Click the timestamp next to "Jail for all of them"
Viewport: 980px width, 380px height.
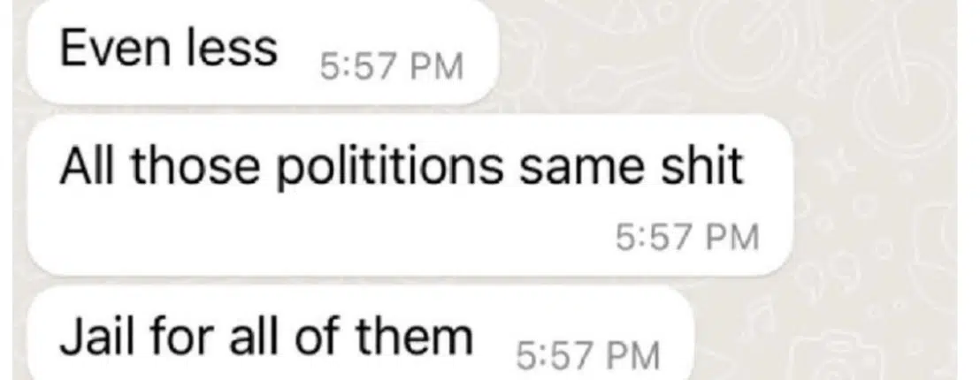[x=588, y=356]
